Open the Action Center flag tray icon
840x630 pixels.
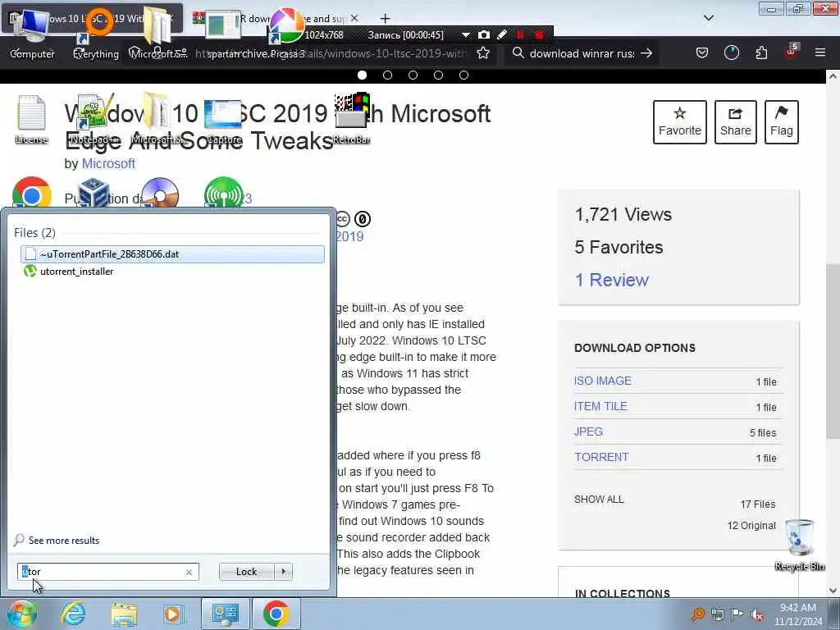pos(737,614)
